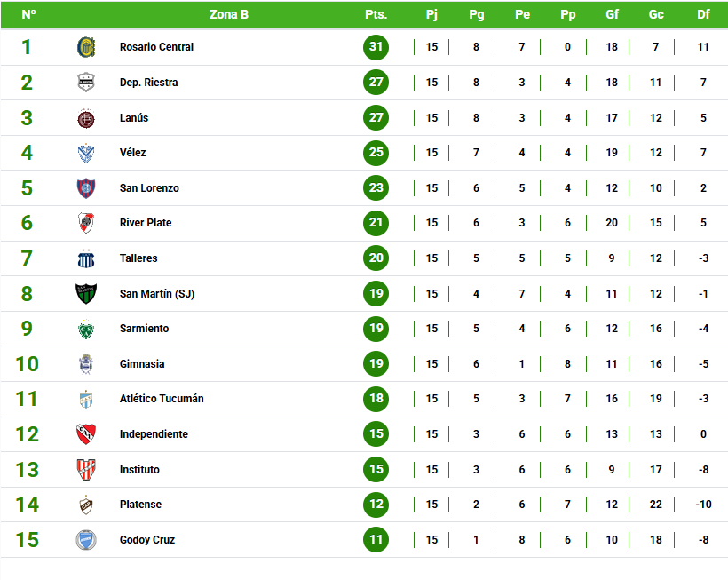Click the Independiente team crest

pos(86,434)
